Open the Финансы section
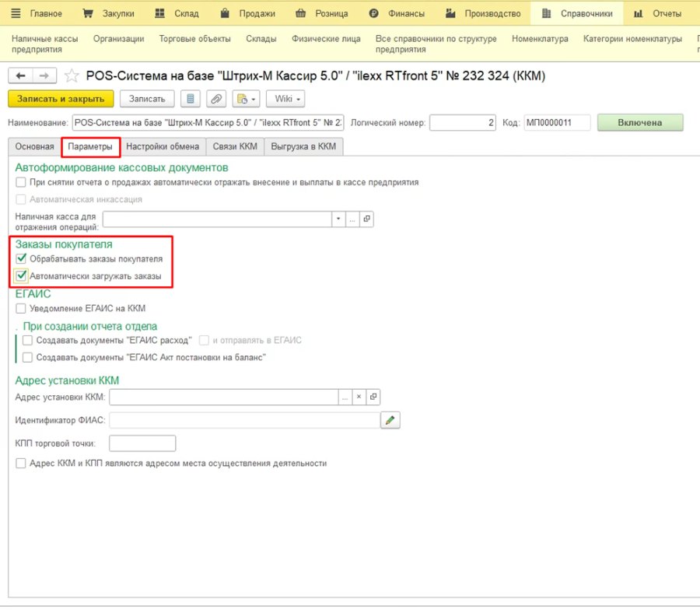 (397, 13)
